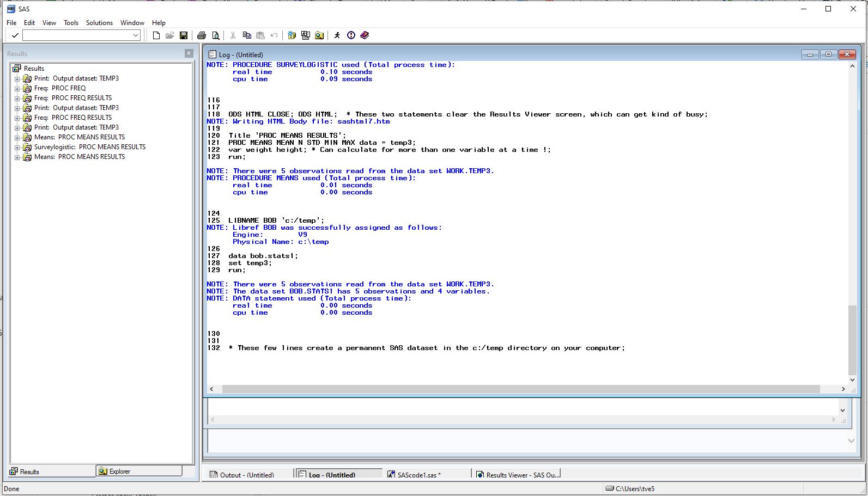Open the Tools menu
The width and height of the screenshot is (868, 496).
[71, 23]
